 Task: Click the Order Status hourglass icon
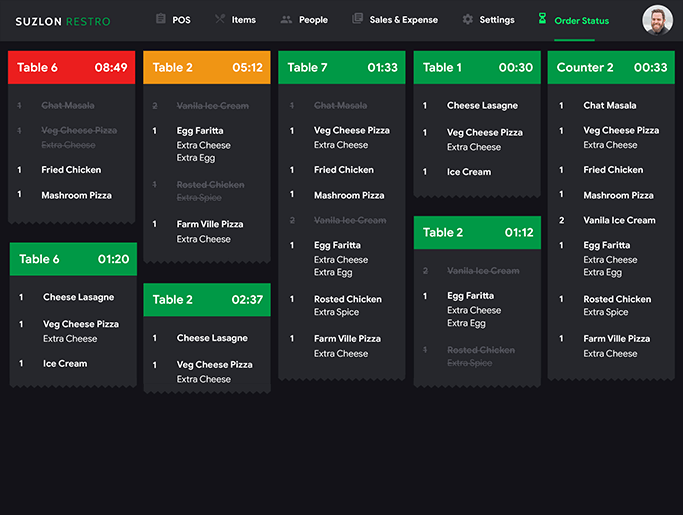542,18
